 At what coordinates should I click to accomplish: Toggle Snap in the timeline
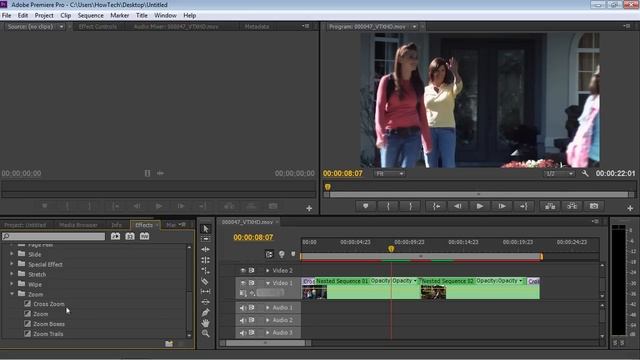coord(269,254)
